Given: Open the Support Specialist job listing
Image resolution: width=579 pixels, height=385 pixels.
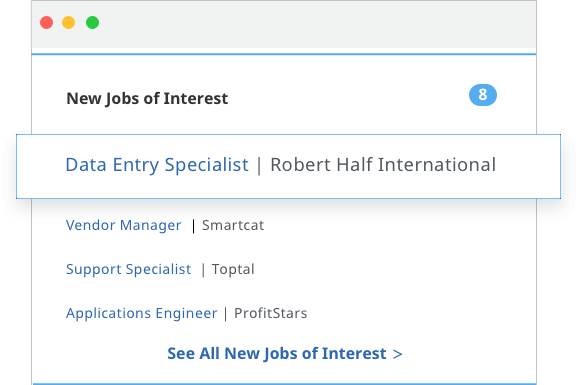Looking at the screenshot, I should pos(129,269).
